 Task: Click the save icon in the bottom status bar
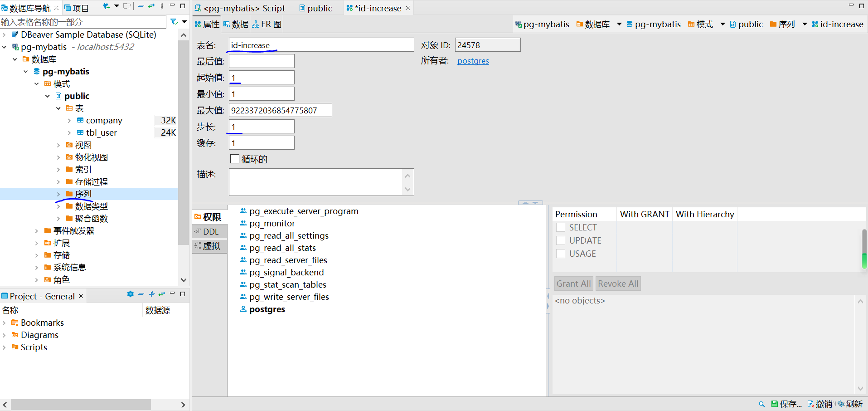(774, 404)
